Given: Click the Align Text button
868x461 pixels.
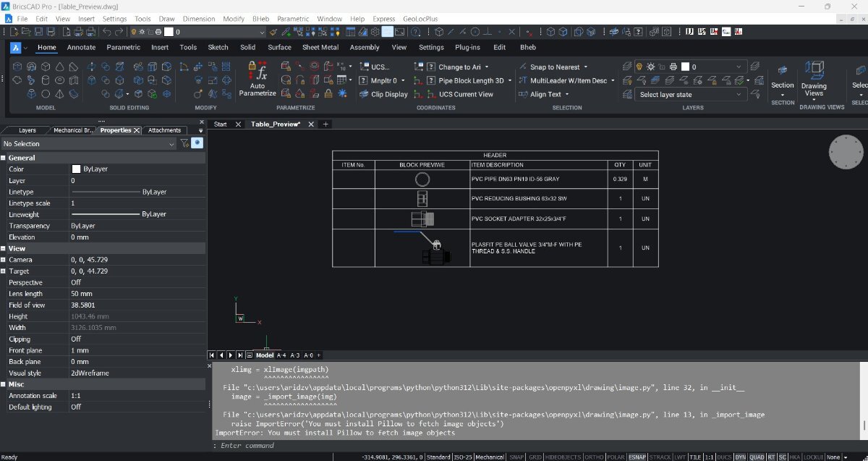Looking at the screenshot, I should pos(545,94).
